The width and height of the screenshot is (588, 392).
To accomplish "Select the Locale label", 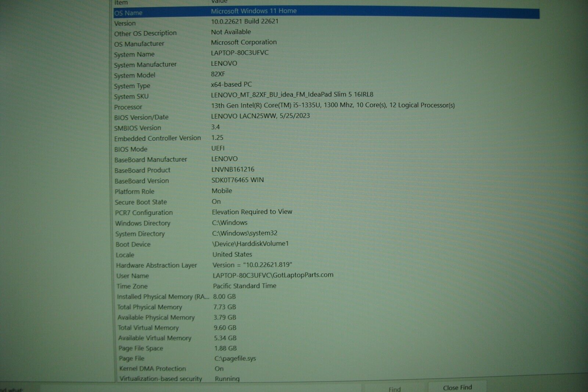I will coord(125,255).
